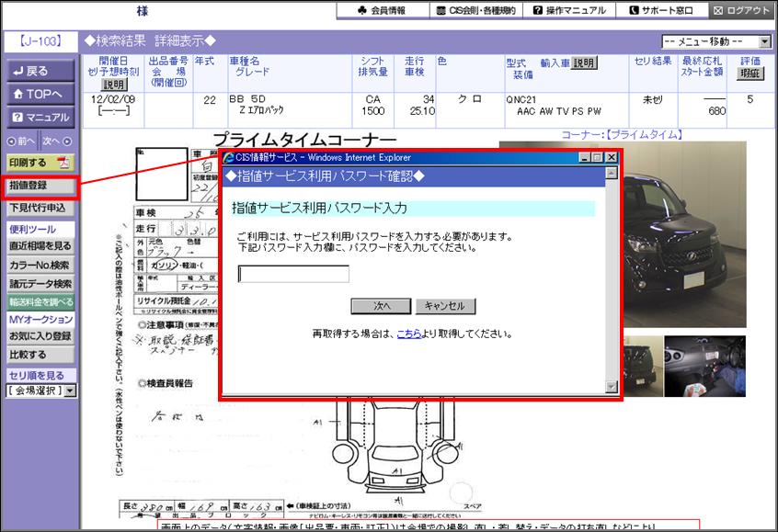The width and height of the screenshot is (778, 532).
Task: Click the 比較する button
Action: 40,355
